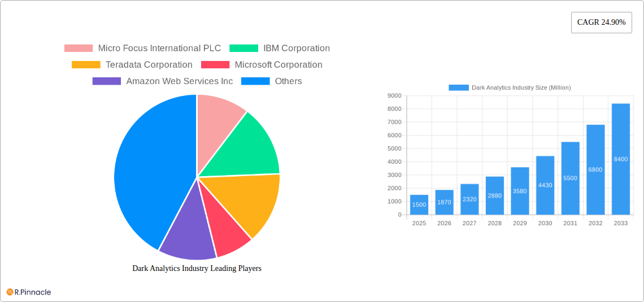644x302 pixels.
Task: Click the CAGR 24.90% box
Action: (601, 23)
